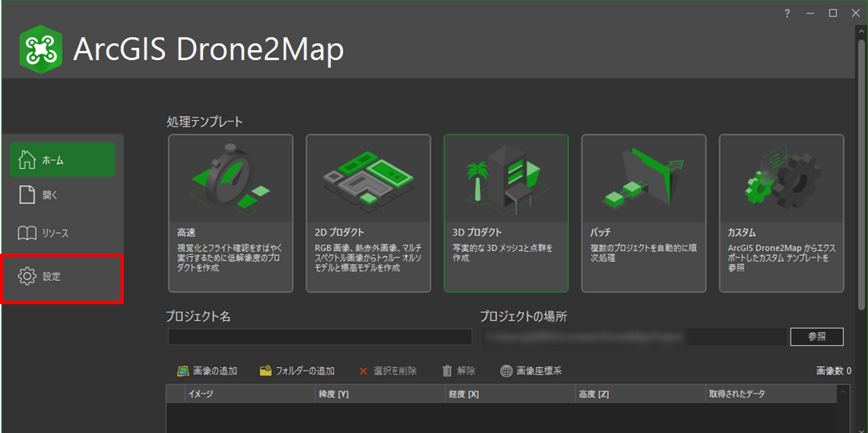Click the イメージ column header
The width and height of the screenshot is (868, 433).
[x=250, y=394]
